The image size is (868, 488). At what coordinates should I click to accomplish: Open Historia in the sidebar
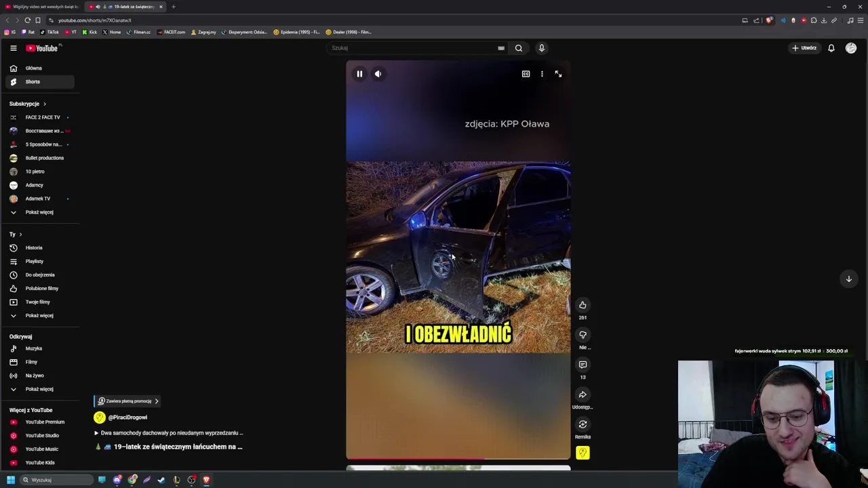click(x=40, y=248)
